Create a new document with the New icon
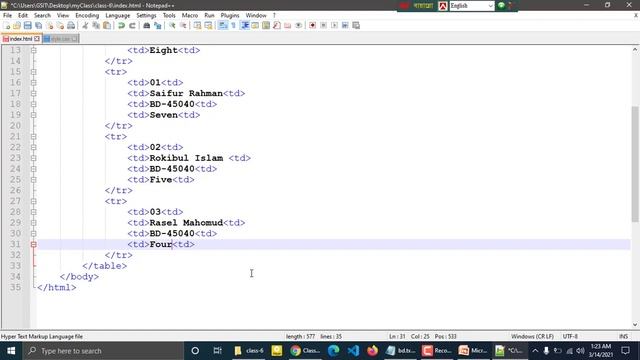640x360 pixels. coord(7,25)
